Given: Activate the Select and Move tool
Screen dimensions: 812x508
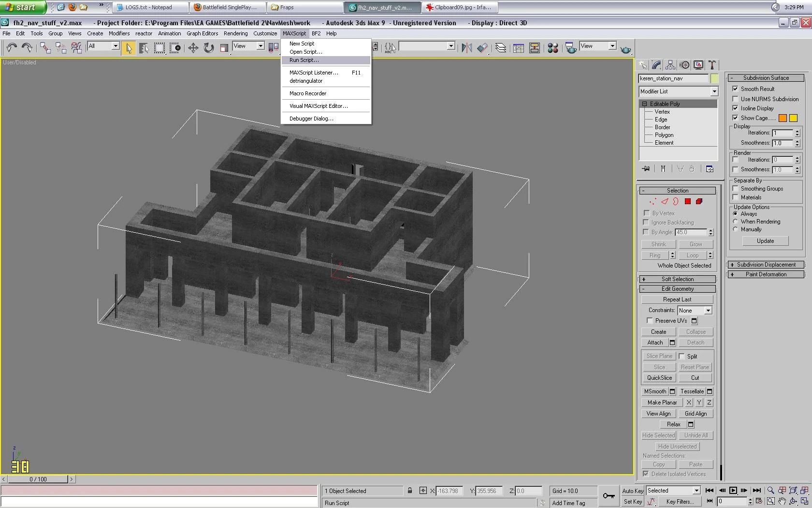Looking at the screenshot, I should point(193,47).
